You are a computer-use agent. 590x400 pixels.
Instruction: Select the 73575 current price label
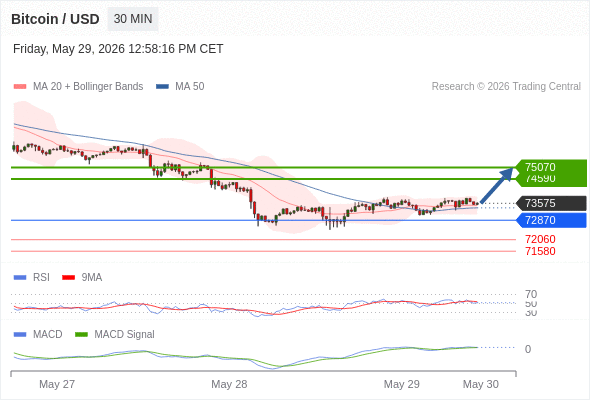click(551, 203)
